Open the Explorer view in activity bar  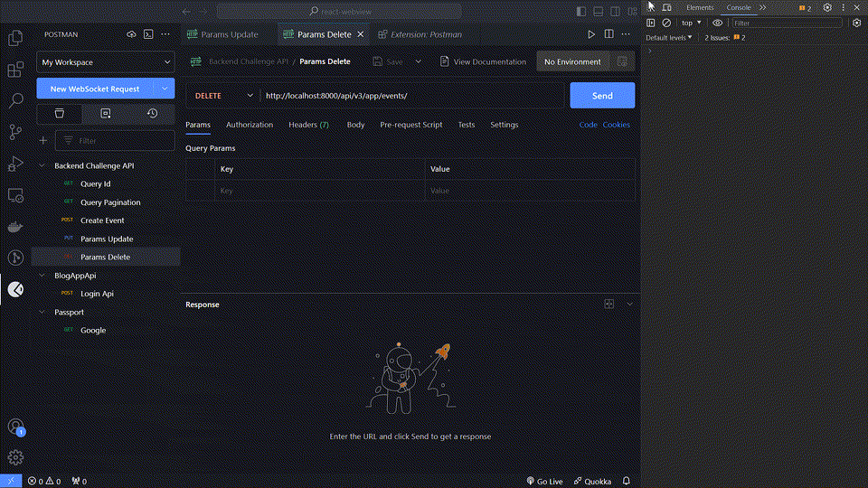click(15, 38)
